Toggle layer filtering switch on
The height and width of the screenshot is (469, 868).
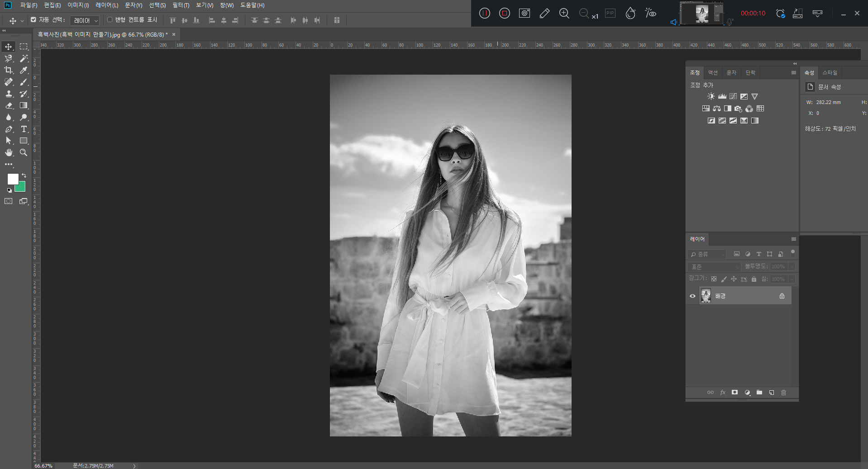pyautogui.click(x=792, y=253)
